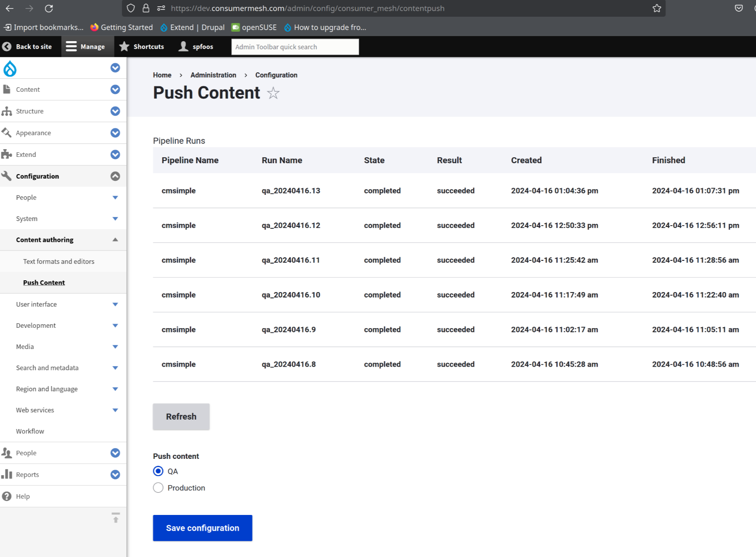The width and height of the screenshot is (756, 557).
Task: Click the Help question mark icon
Action: pos(7,496)
